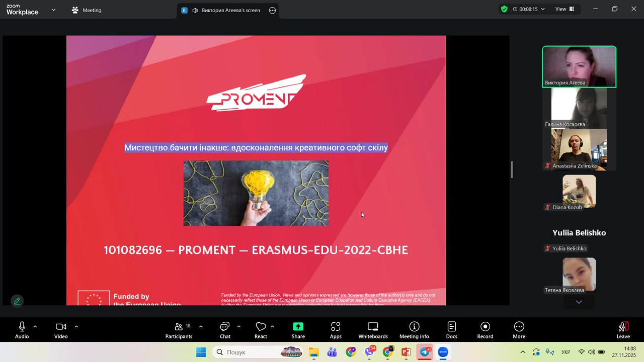Click the React heart icon
This screenshot has height=362, width=644.
click(260, 330)
